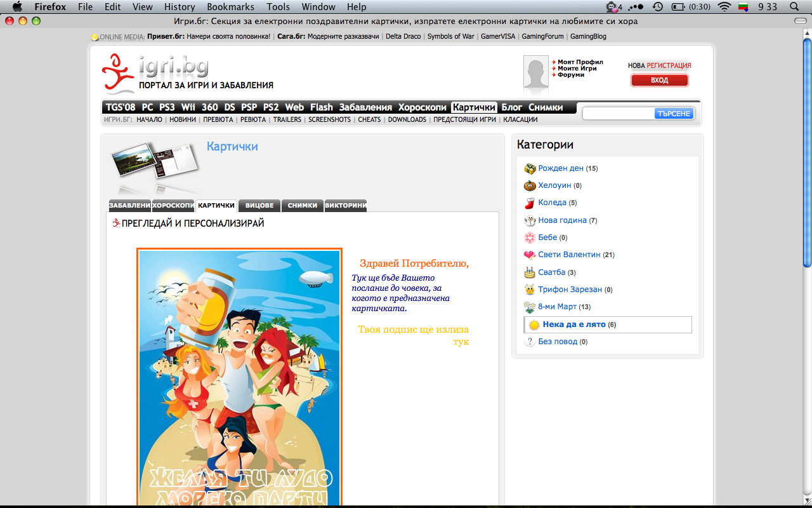Open the 8-ми Март category link
812x508 pixels.
coord(558,307)
